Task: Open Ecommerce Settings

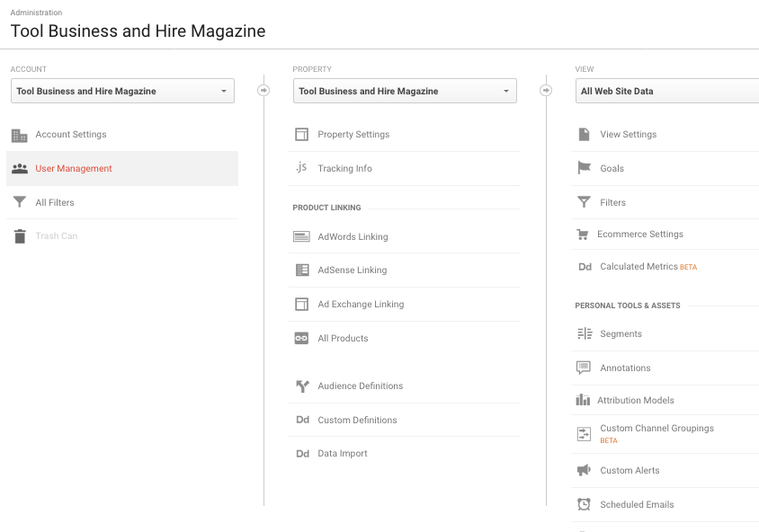Action: click(640, 234)
